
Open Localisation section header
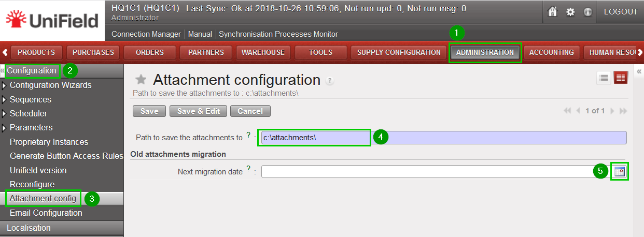click(x=62, y=228)
